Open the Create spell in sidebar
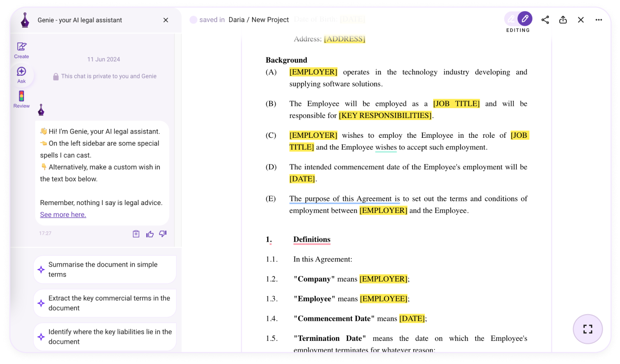 (x=21, y=50)
